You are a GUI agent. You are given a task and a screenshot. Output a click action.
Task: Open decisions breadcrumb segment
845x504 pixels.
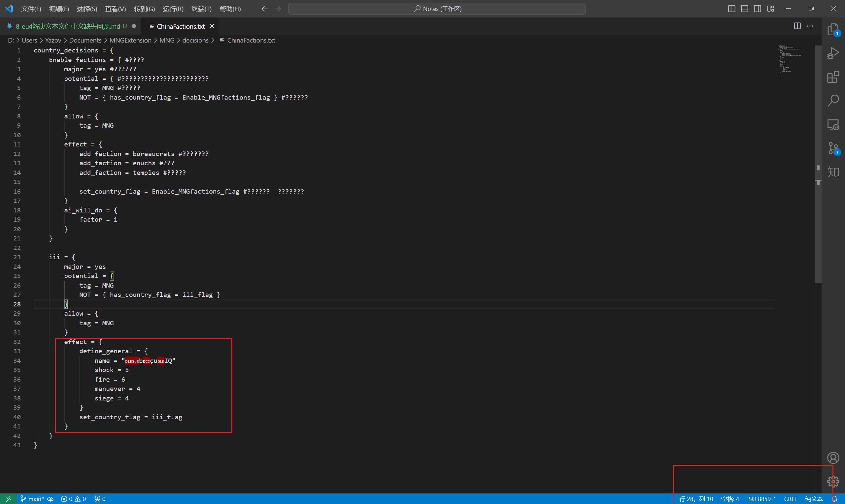click(x=195, y=40)
